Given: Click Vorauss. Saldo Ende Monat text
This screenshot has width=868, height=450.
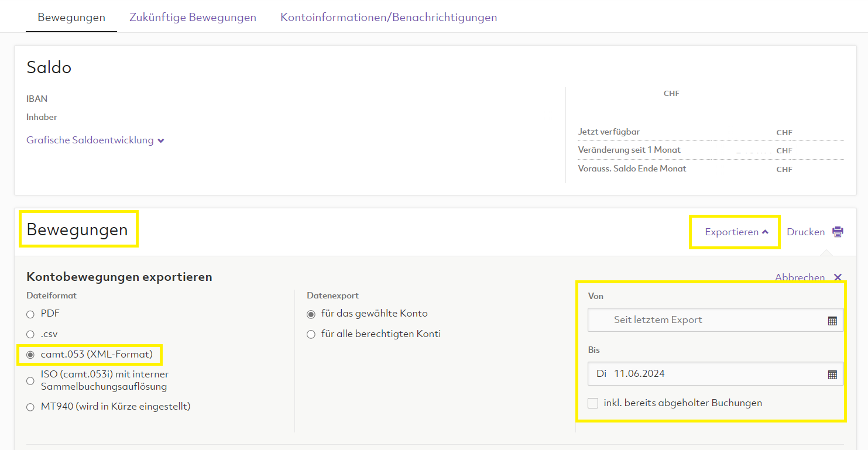Looking at the screenshot, I should [x=632, y=169].
